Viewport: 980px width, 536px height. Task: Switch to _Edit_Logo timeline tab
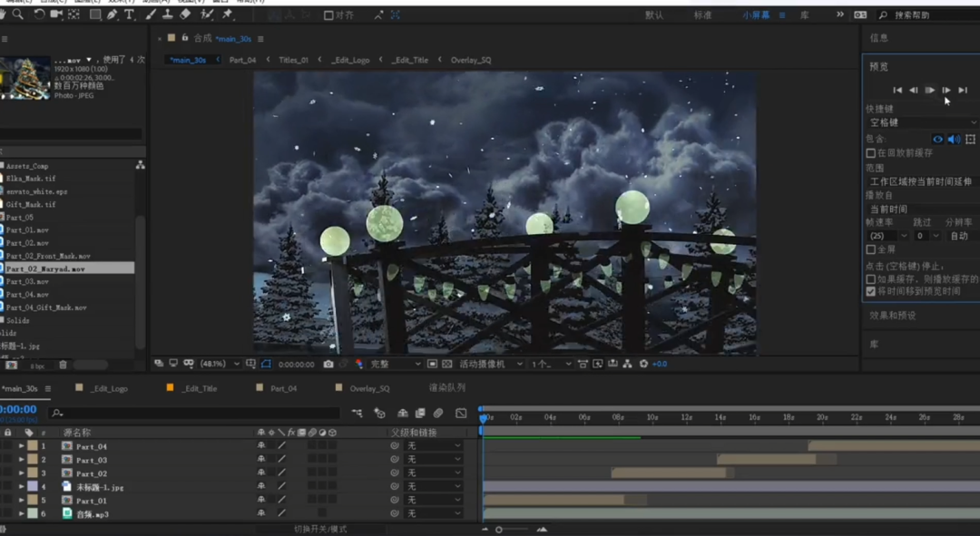point(110,388)
